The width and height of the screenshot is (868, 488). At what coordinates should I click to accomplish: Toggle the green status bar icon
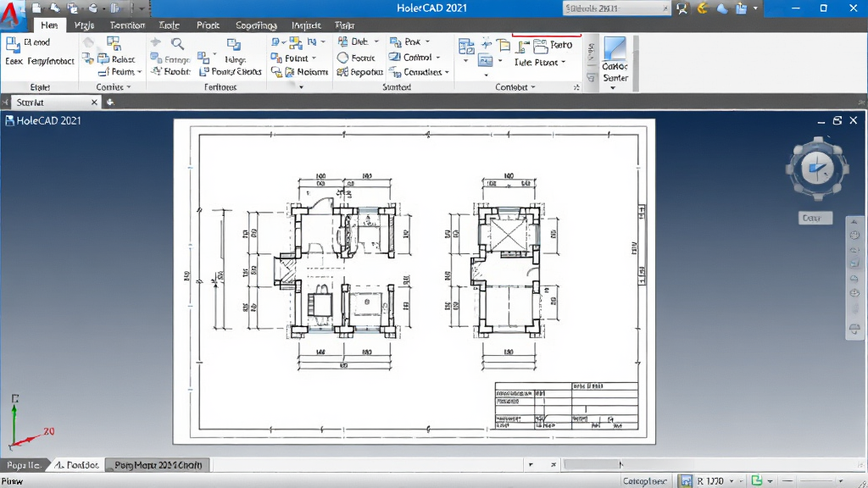click(757, 481)
